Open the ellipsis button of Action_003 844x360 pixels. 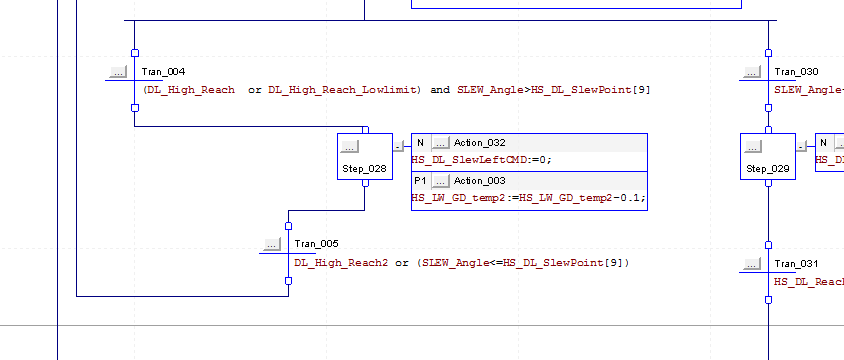click(440, 181)
